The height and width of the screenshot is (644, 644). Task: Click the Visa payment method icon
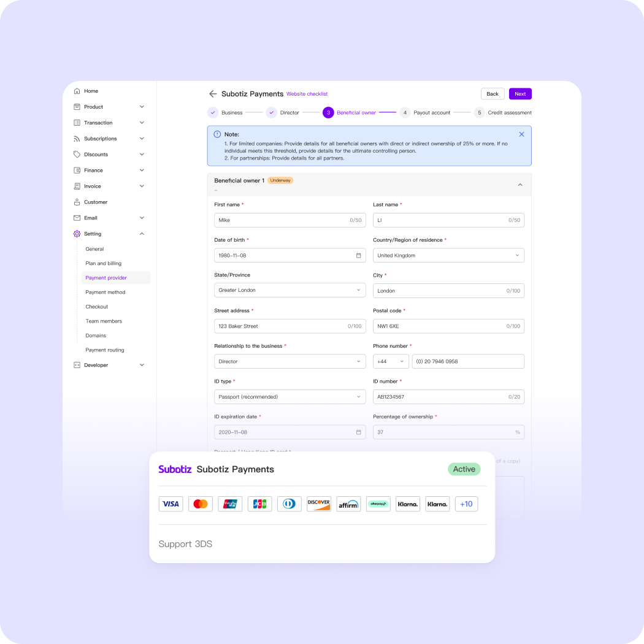point(171,504)
